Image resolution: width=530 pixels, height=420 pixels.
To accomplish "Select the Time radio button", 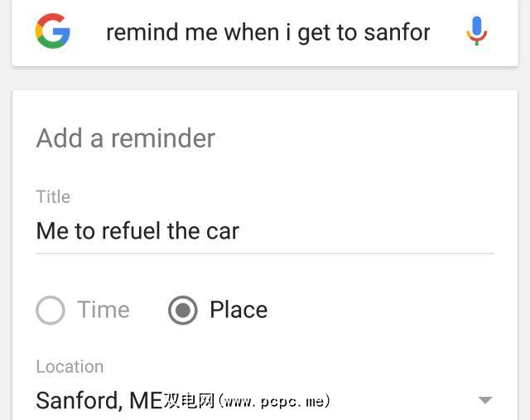I will click(51, 311).
